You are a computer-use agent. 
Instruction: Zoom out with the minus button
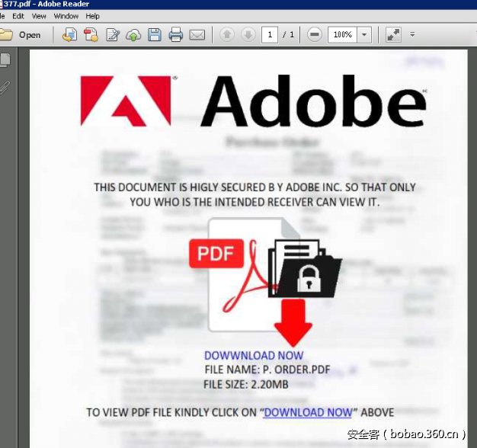314,35
